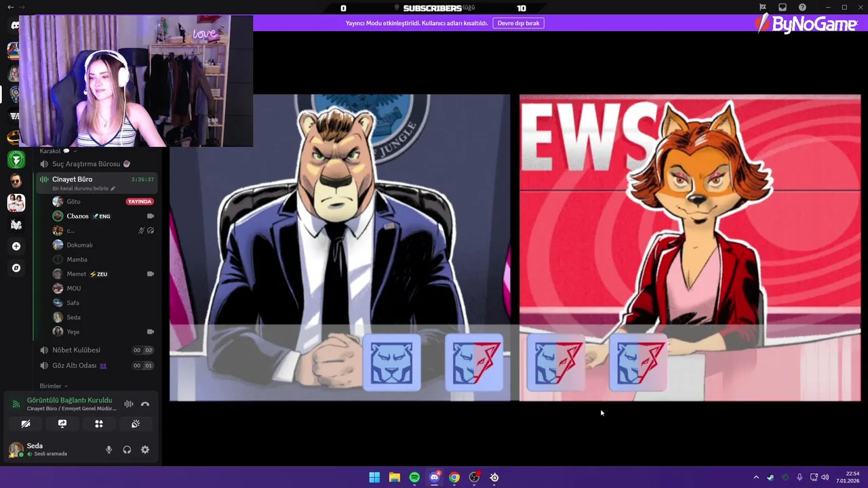
Task: Click cropped Discord home icon at top
Action: 15,25
